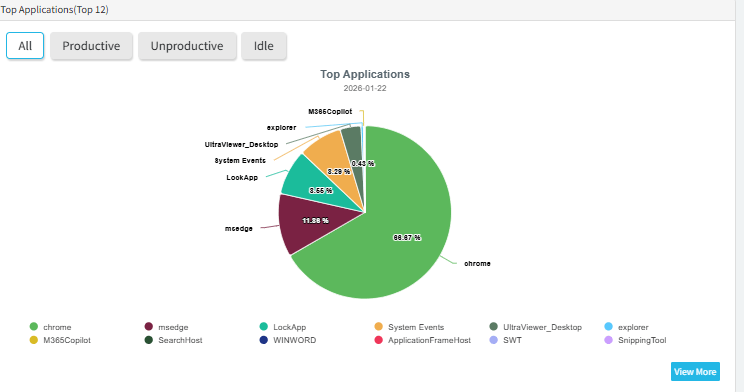The height and width of the screenshot is (392, 744).
Task: Toggle chrome legend green dot
Action: [34, 327]
